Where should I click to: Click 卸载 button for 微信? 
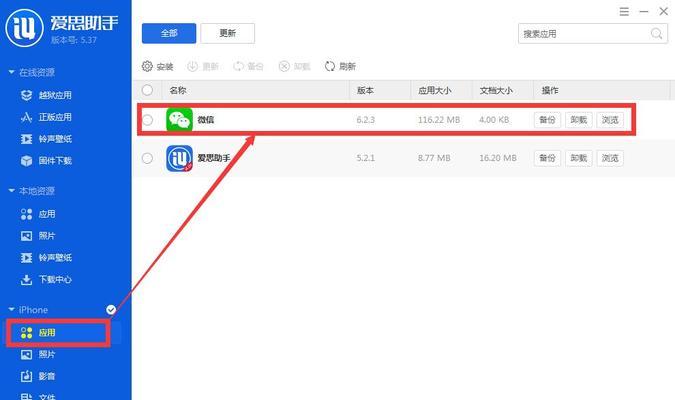tap(579, 120)
